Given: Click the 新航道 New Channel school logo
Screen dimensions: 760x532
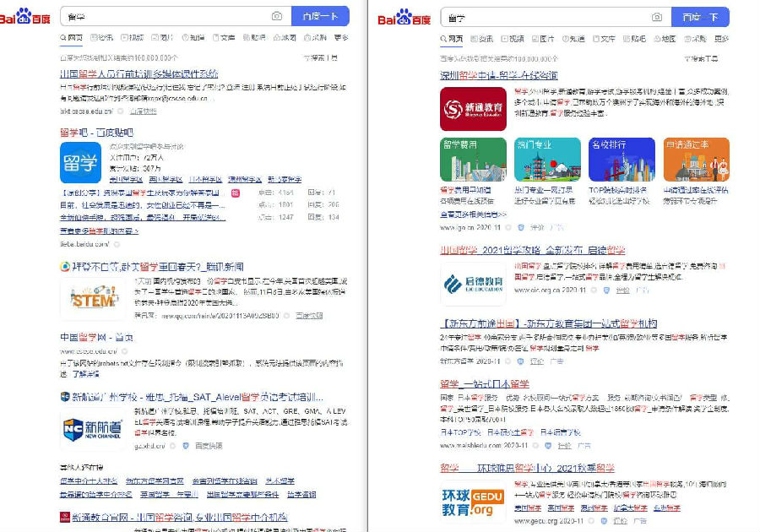Looking at the screenshot, I should click(93, 429).
